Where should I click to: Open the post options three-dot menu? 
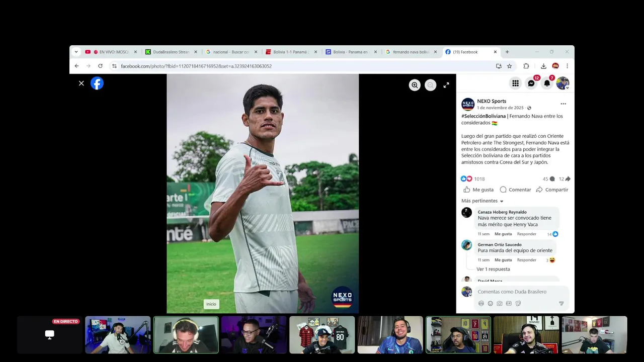[x=563, y=104]
